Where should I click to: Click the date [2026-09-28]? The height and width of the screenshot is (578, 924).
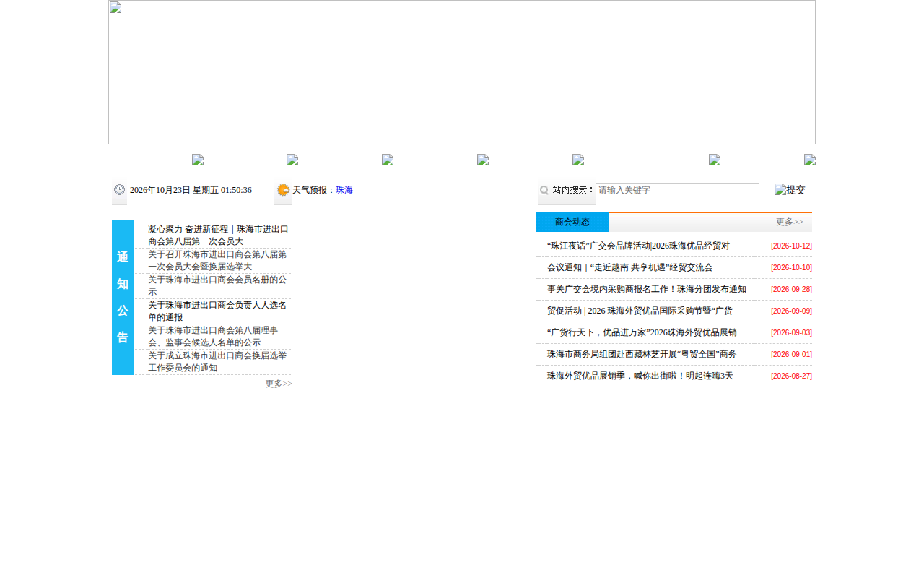791,290
